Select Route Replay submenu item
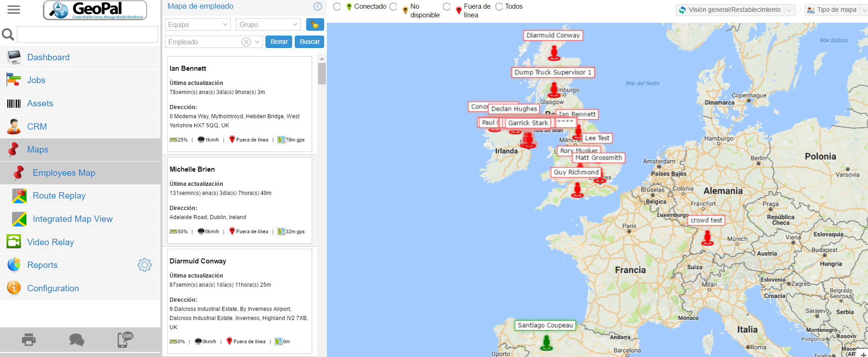Image resolution: width=868 pixels, height=357 pixels. 80,196
